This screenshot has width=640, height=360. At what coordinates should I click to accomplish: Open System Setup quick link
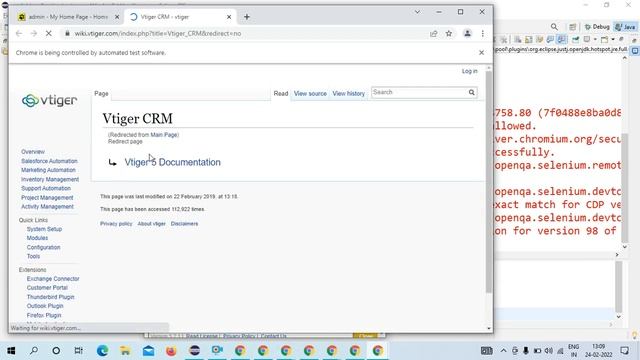tap(44, 229)
